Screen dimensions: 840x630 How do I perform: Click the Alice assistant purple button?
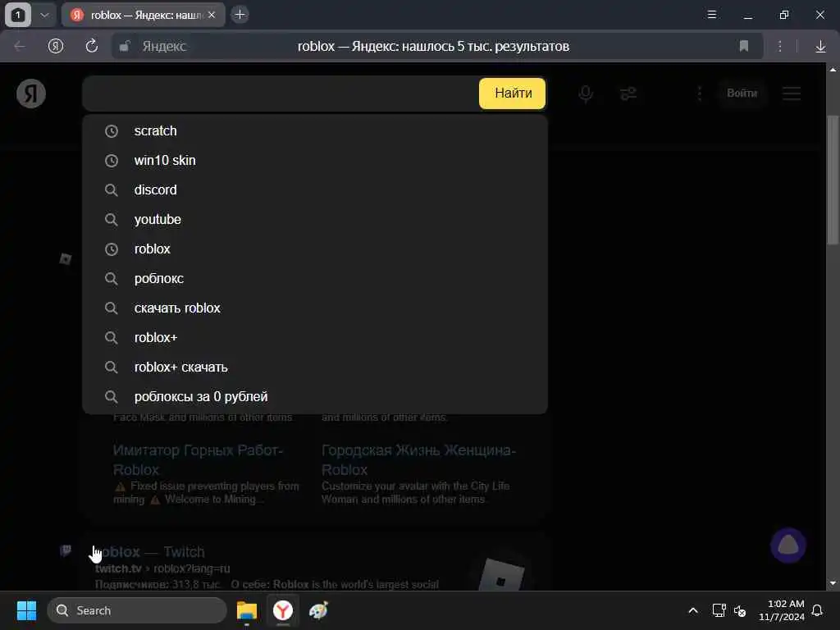pos(788,546)
